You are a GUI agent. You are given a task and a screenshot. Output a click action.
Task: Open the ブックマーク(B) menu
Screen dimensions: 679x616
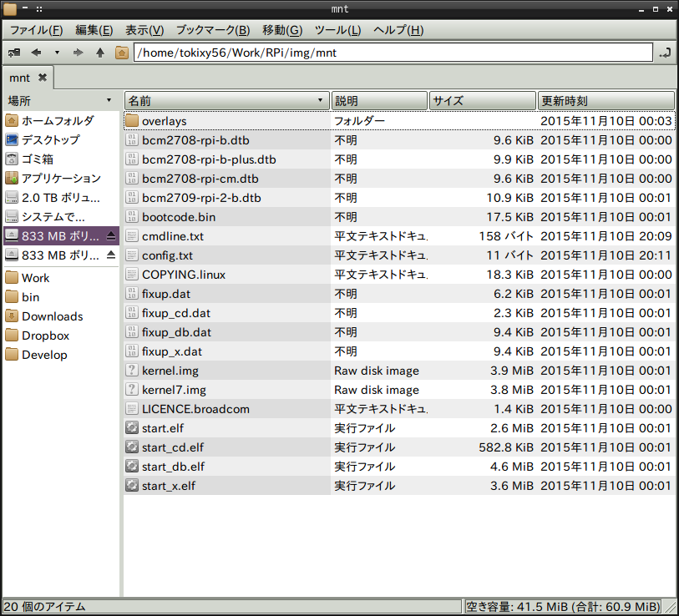213,30
